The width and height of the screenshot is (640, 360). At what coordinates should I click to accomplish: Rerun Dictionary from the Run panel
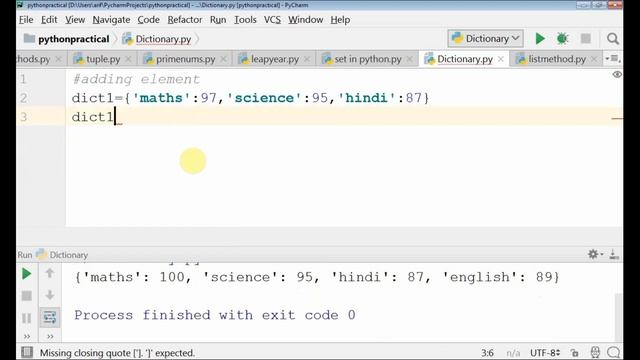pos(26,274)
